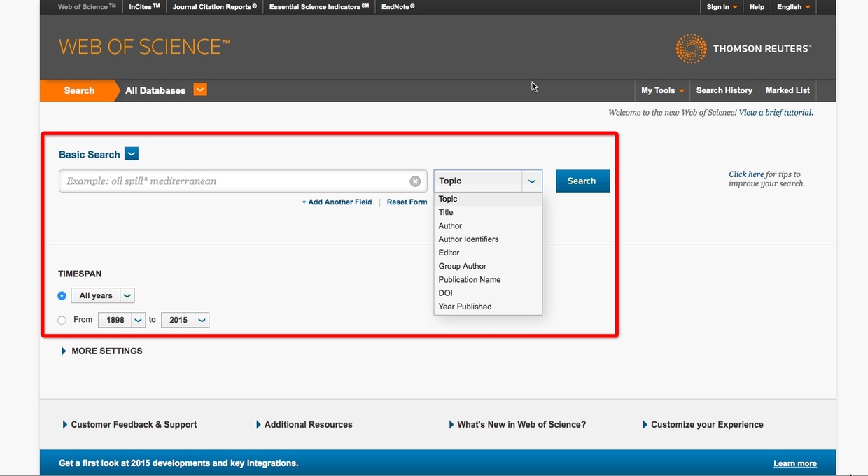Expand What's New in Web of Science
The image size is (868, 476).
click(x=517, y=424)
